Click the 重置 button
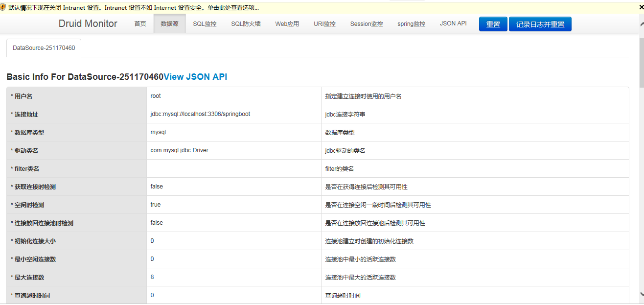The height and width of the screenshot is (305, 644). tap(493, 24)
